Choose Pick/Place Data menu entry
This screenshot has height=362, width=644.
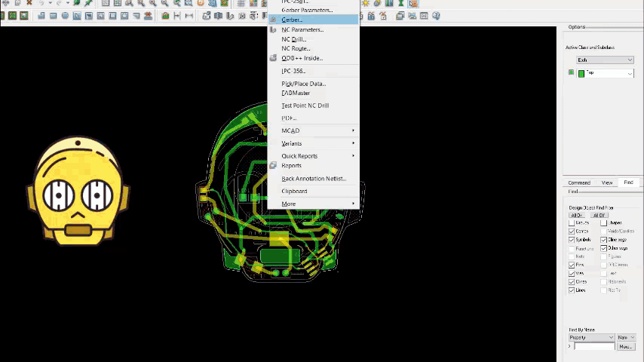tap(314, 84)
